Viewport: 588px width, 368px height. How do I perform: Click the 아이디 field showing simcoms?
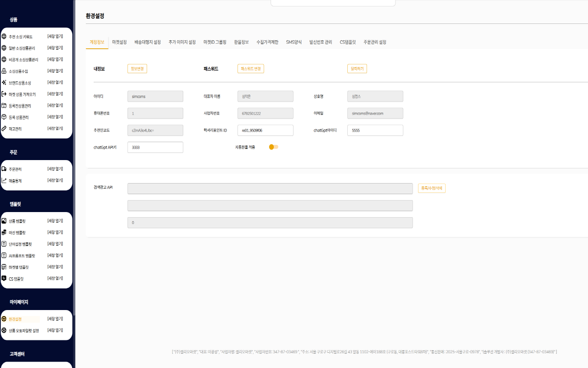tap(155, 96)
